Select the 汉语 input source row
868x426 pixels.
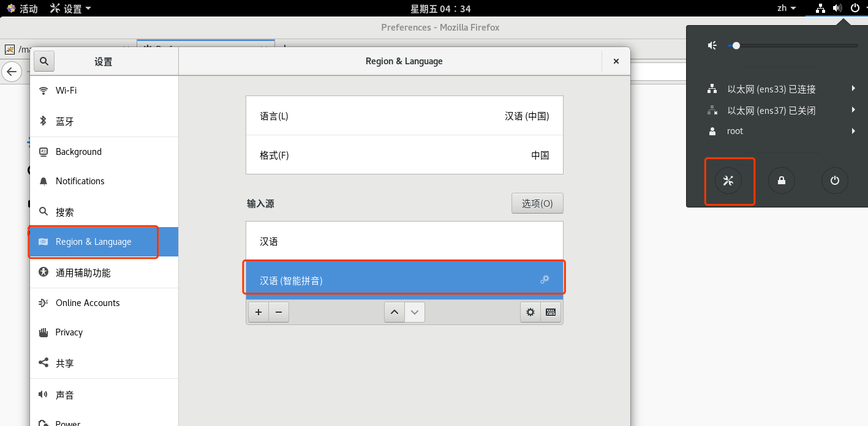tap(404, 241)
